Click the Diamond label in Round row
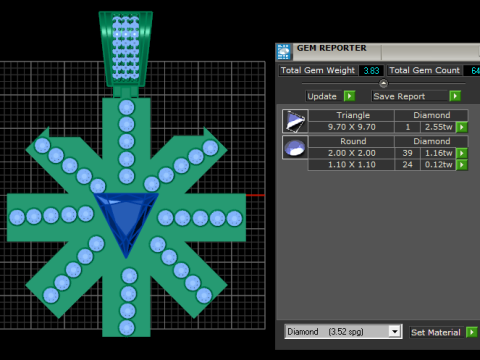The height and width of the screenshot is (360, 480). click(x=431, y=141)
